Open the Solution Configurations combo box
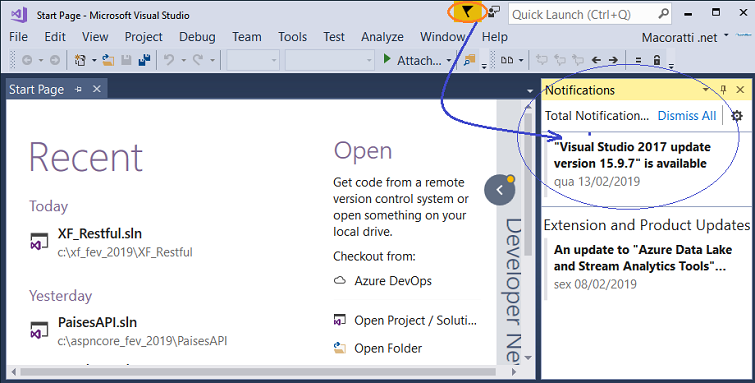The height and width of the screenshot is (383, 755). (x=253, y=60)
